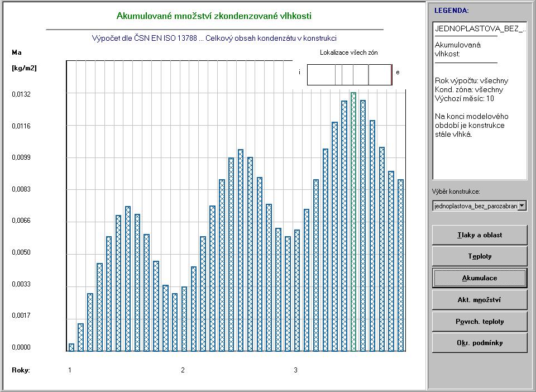536x392 pixels.
Task: Click year label 3 on the axis
Action: (296, 370)
